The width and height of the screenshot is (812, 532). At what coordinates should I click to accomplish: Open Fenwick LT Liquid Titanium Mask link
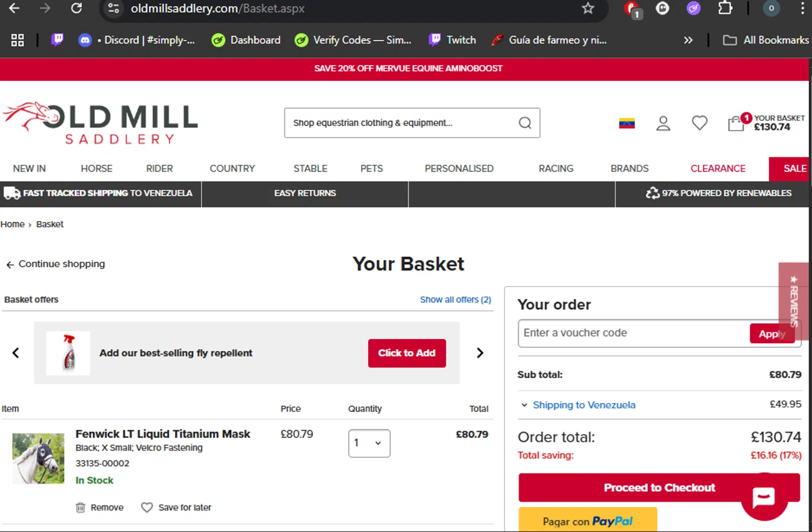pyautogui.click(x=163, y=434)
